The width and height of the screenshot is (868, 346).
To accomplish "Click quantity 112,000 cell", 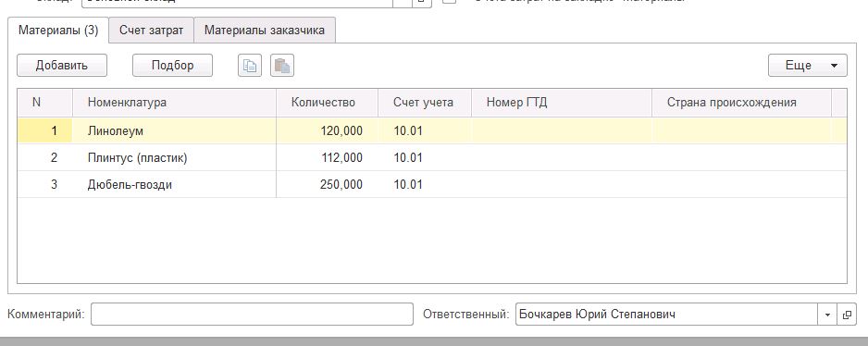I will click(328, 158).
